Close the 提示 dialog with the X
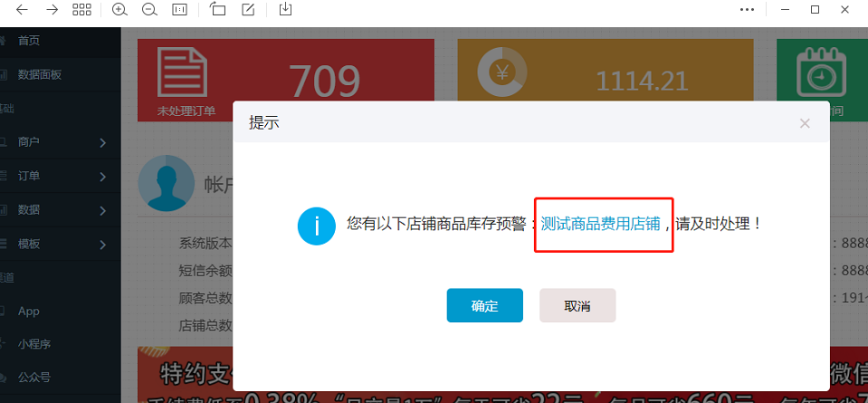The height and width of the screenshot is (403, 868). click(x=805, y=123)
